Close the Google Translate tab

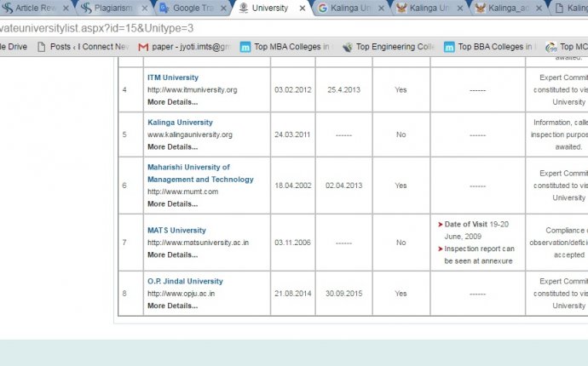(223, 9)
